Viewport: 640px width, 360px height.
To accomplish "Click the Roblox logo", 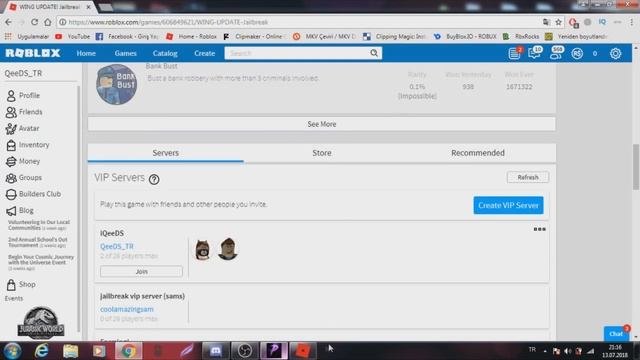I will (33, 53).
